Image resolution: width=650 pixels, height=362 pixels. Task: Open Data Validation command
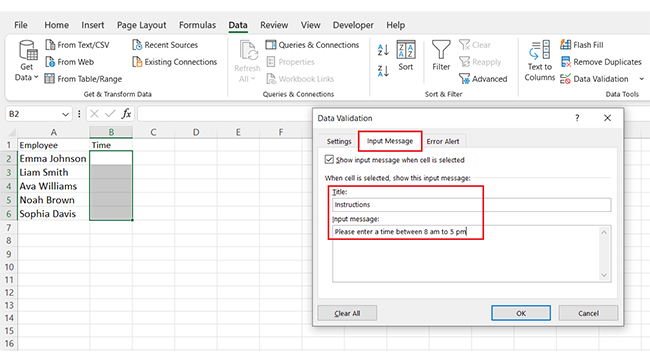(x=594, y=79)
